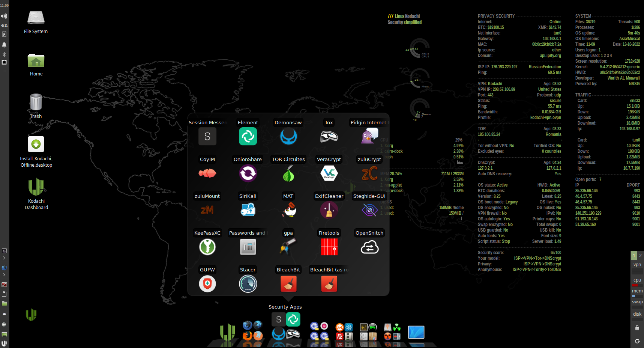Screen dimensions: 644x348
Task: Launch zuluMount
Action: coord(207,210)
